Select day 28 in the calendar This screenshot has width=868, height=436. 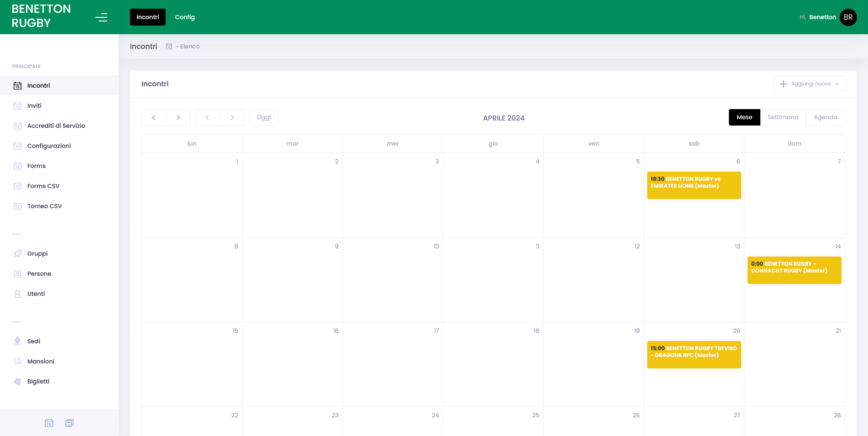[837, 415]
